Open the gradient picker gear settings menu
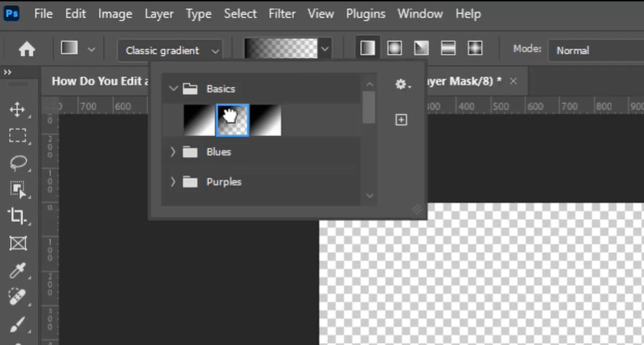Screen dimensions: 644x345 (402, 85)
